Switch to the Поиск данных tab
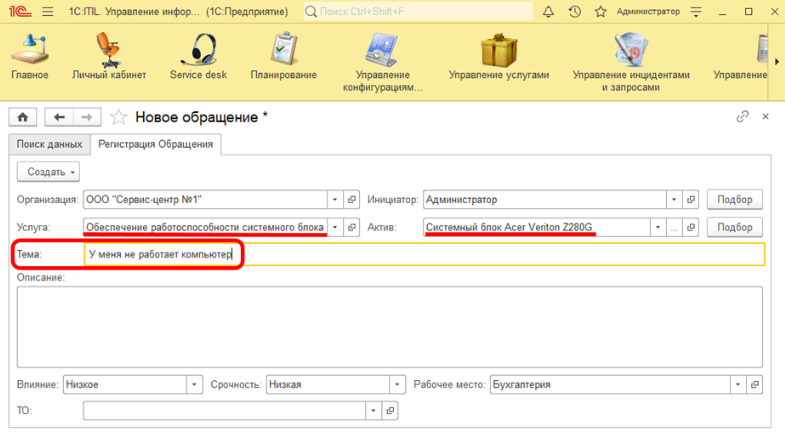 (x=49, y=144)
